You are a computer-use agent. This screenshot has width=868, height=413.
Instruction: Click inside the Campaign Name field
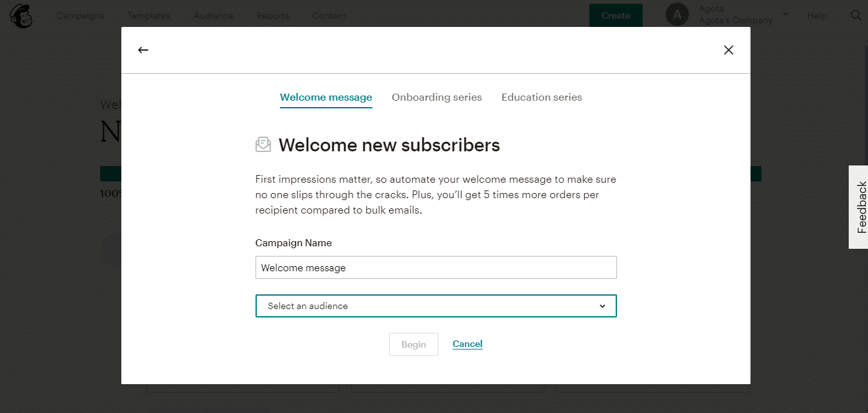click(436, 267)
